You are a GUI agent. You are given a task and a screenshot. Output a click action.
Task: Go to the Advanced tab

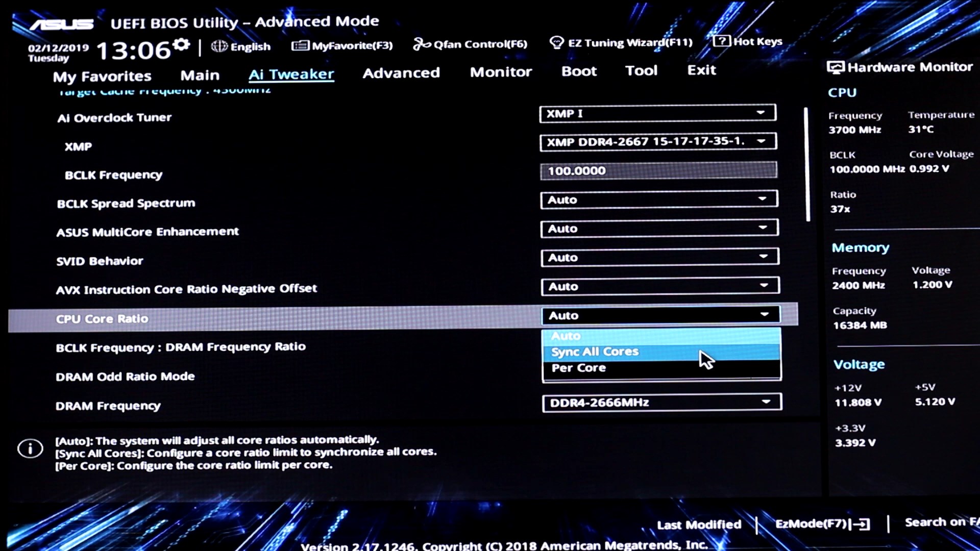401,73
